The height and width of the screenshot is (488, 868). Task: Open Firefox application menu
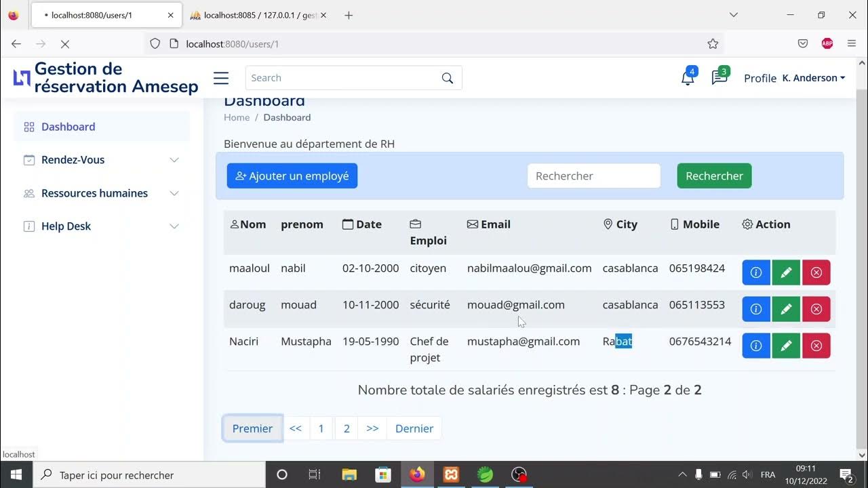(x=852, y=43)
